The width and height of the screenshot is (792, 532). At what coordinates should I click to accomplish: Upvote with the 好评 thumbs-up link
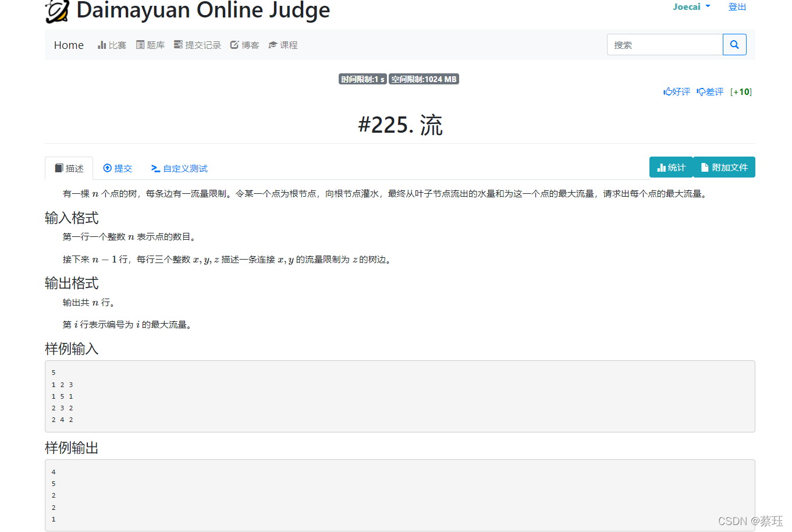coord(676,92)
